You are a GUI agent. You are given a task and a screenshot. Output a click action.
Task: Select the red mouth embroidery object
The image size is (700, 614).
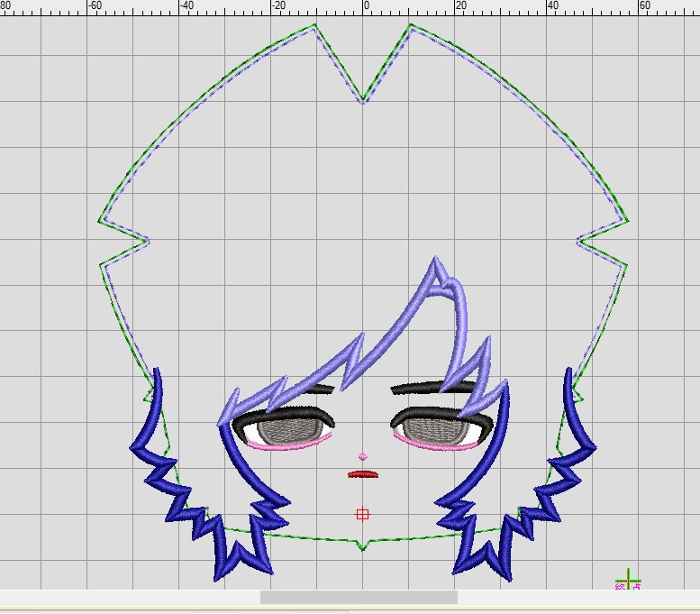pyautogui.click(x=363, y=474)
